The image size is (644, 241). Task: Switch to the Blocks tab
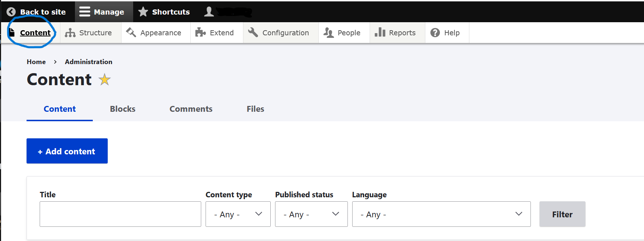[123, 109]
